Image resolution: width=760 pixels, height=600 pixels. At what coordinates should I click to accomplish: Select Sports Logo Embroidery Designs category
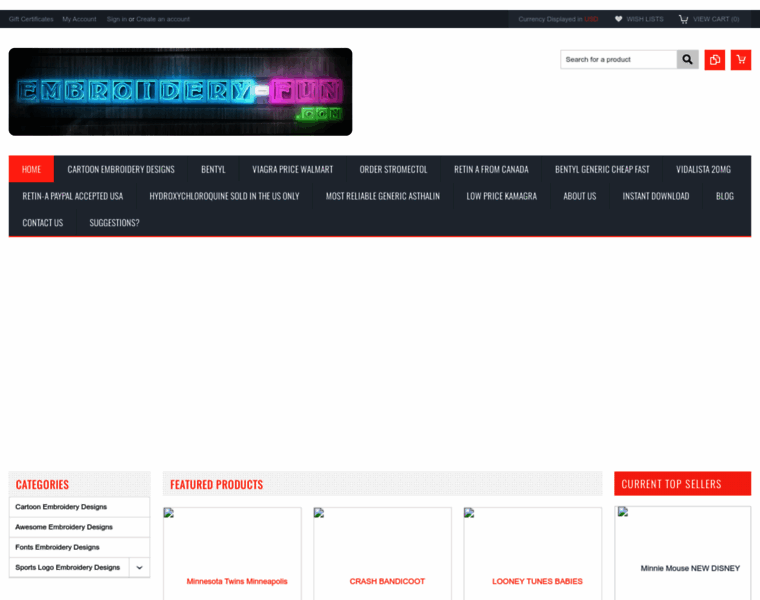coord(69,568)
